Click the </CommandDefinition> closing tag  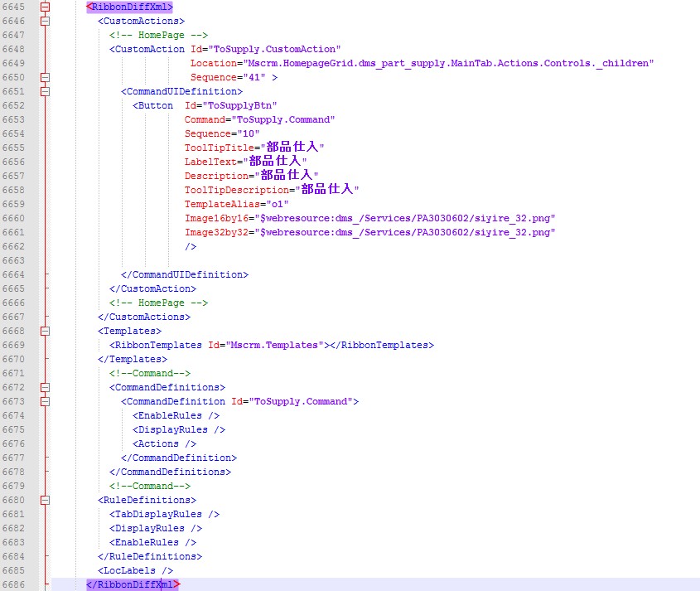coord(179,458)
